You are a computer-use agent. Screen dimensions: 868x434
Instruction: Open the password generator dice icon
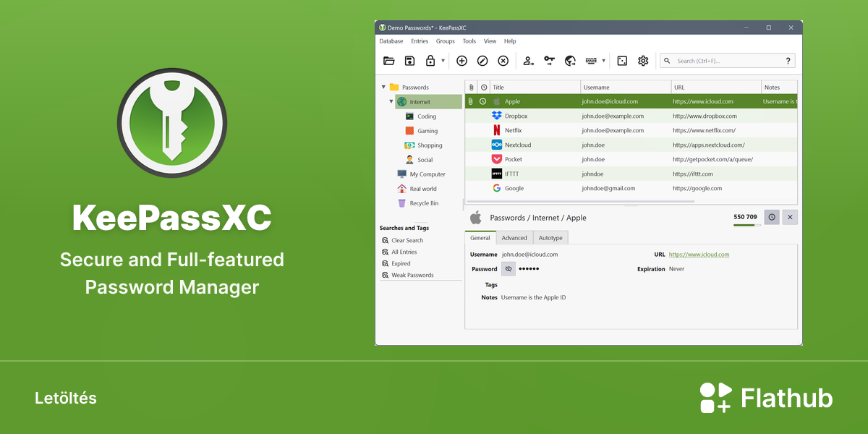(x=622, y=61)
